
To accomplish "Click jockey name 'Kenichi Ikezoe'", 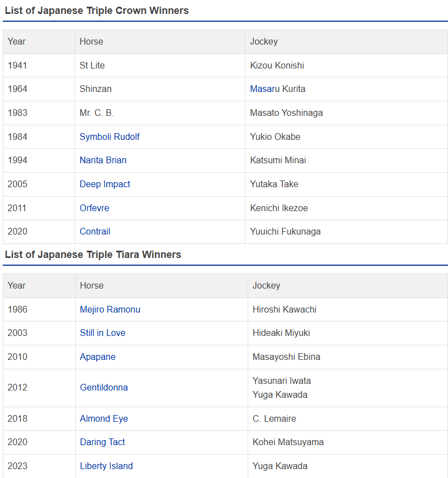I will click(x=279, y=208).
